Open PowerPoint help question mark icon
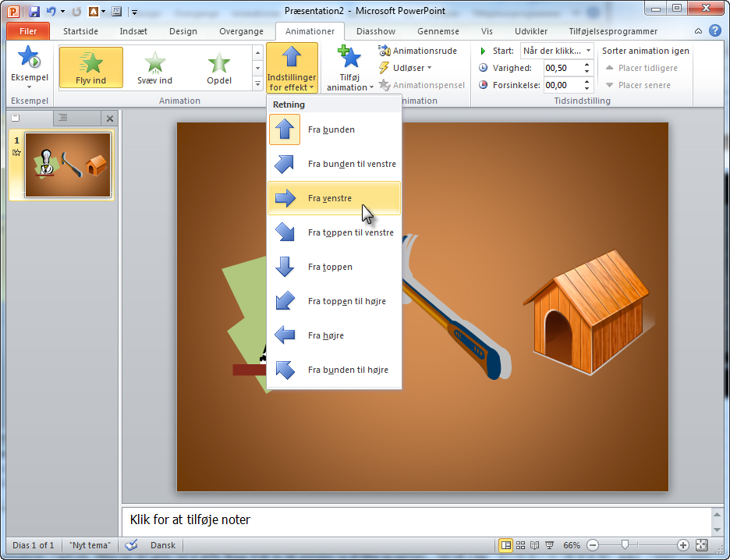 [714, 31]
